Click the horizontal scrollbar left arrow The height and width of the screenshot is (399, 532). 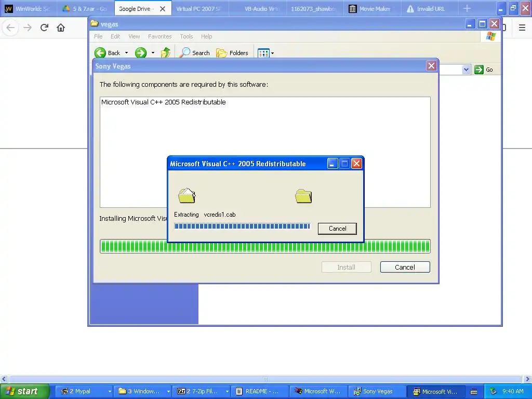click(4, 379)
